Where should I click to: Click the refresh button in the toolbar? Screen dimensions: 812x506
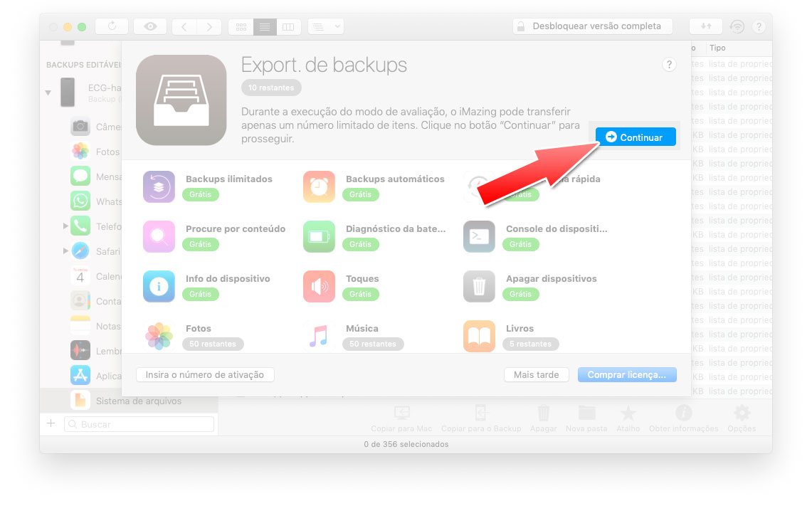click(112, 26)
